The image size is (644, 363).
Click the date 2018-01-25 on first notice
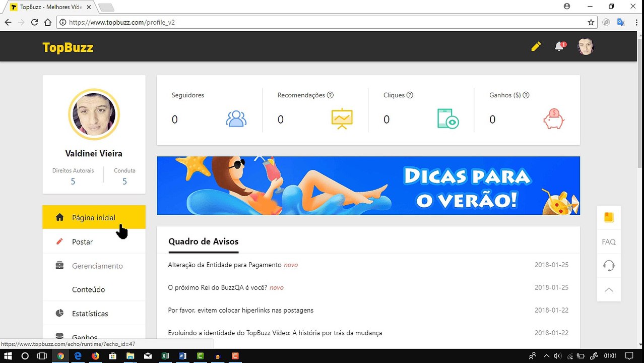(x=551, y=265)
